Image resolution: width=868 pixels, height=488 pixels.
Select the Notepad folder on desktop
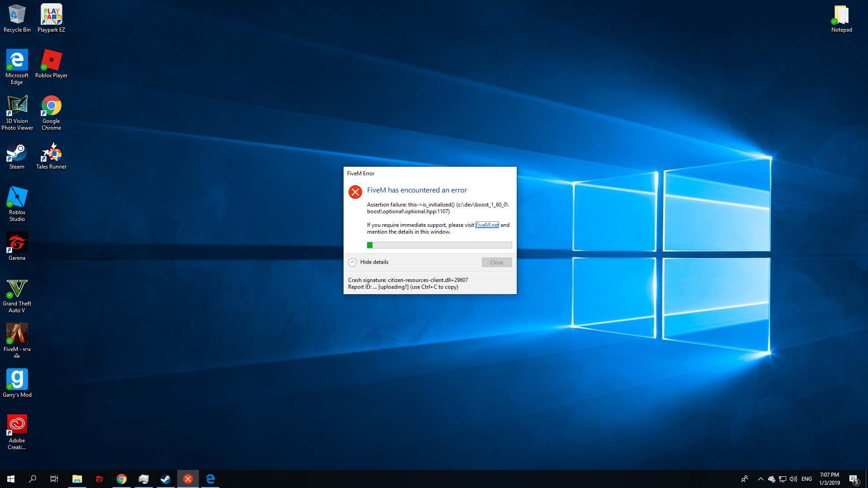[x=841, y=18]
